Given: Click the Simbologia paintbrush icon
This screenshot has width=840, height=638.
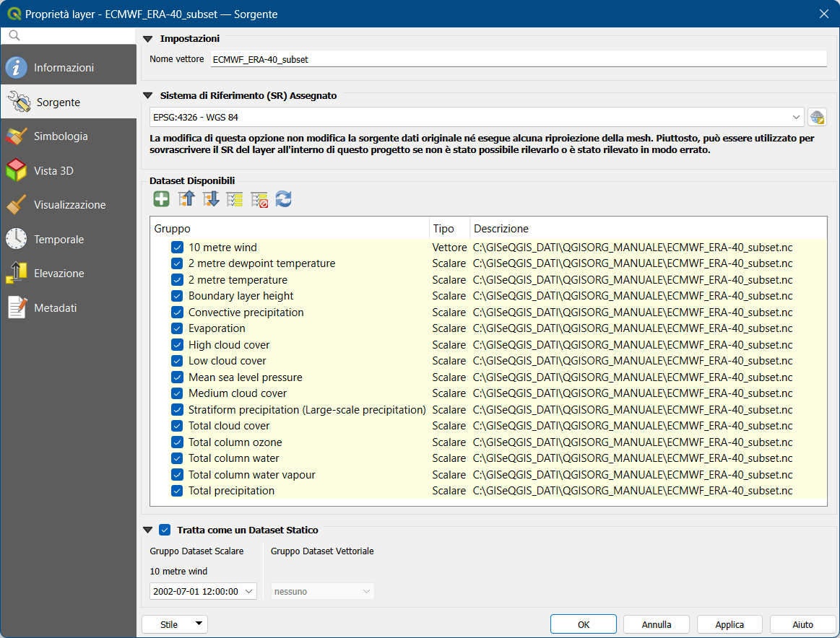Looking at the screenshot, I should [x=16, y=136].
